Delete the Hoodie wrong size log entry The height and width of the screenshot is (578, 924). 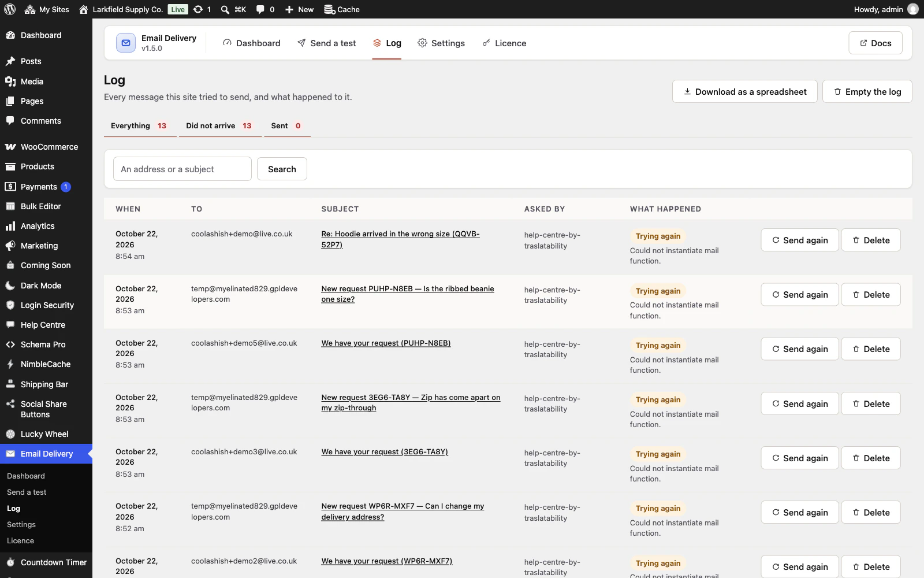coord(871,240)
